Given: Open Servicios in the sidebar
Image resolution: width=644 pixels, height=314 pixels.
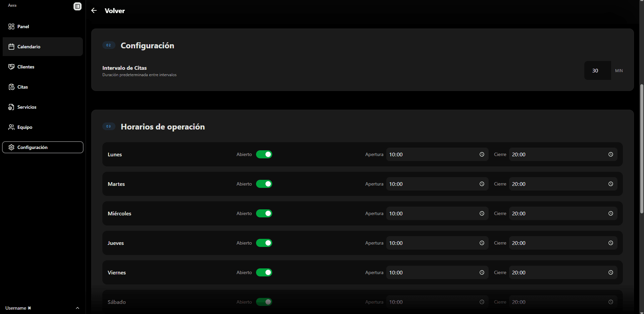Looking at the screenshot, I should click(43, 107).
